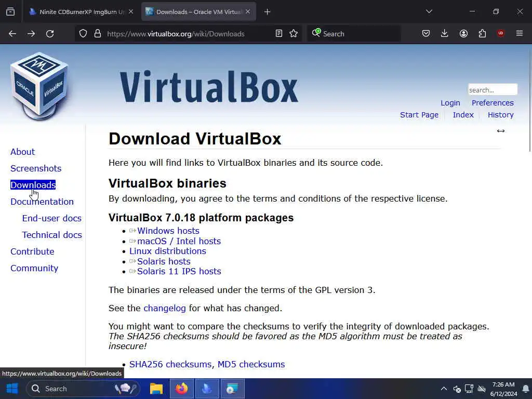532x399 pixels.
Task: Open a new browser tab
Action: [x=268, y=12]
